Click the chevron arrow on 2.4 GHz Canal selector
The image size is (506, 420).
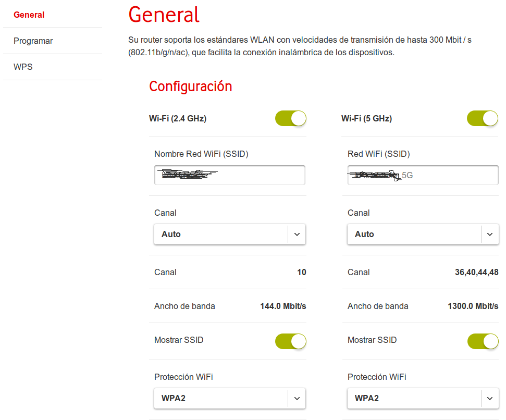tap(297, 234)
